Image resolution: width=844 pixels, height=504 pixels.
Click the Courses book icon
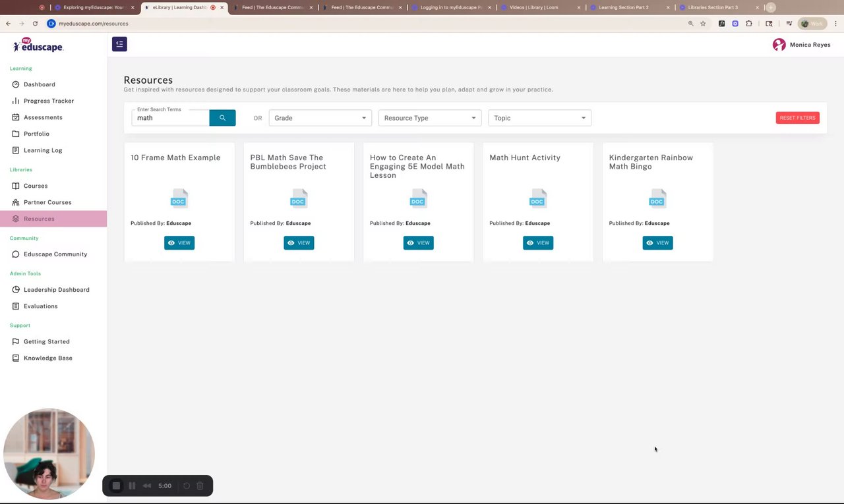pos(16,186)
